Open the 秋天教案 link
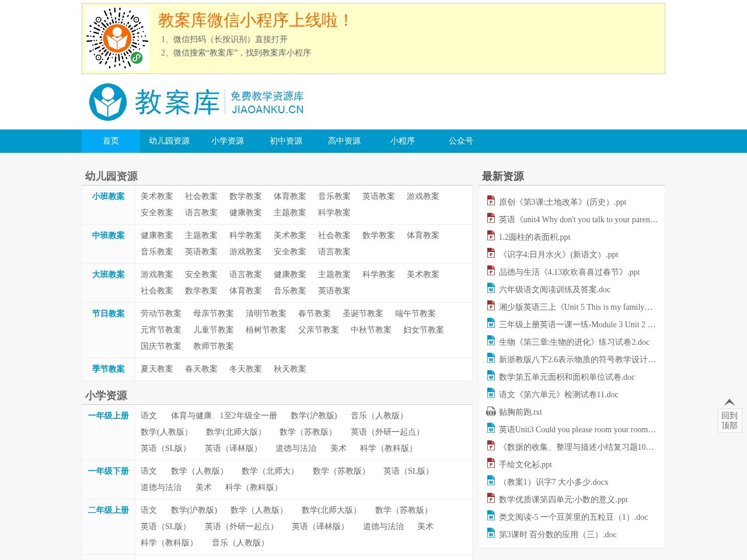The height and width of the screenshot is (560, 747). pos(290,369)
